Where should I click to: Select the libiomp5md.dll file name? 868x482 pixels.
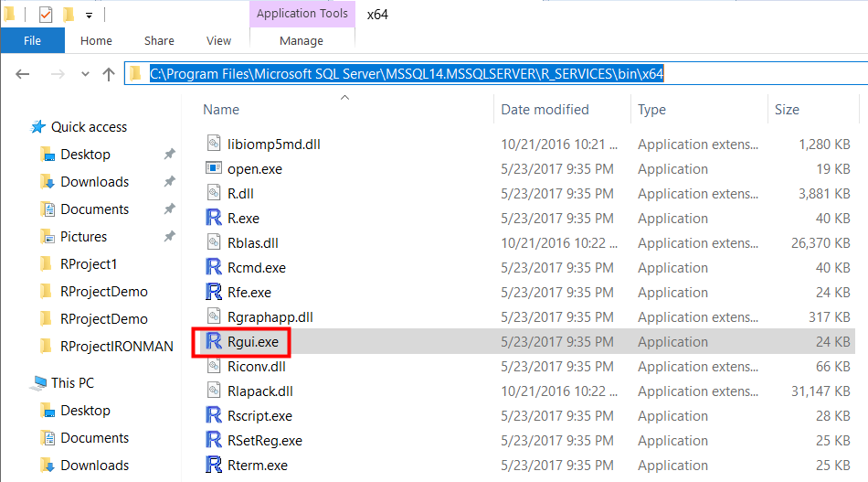[x=274, y=144]
